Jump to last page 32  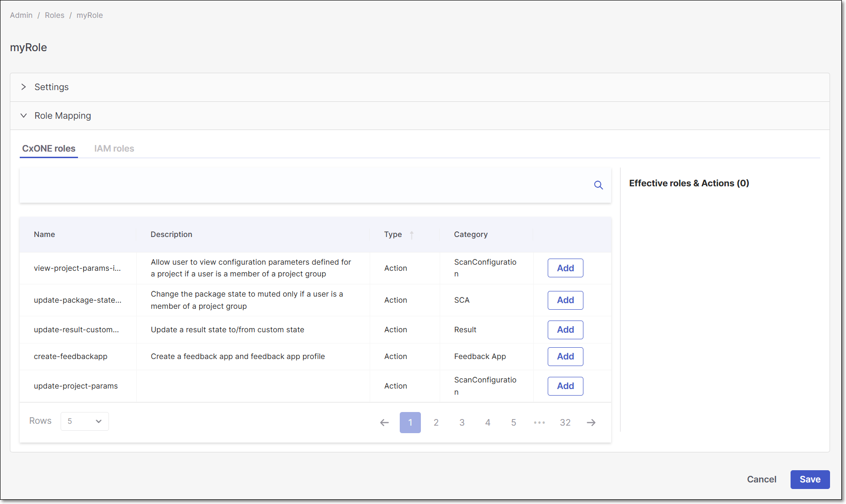tap(565, 423)
